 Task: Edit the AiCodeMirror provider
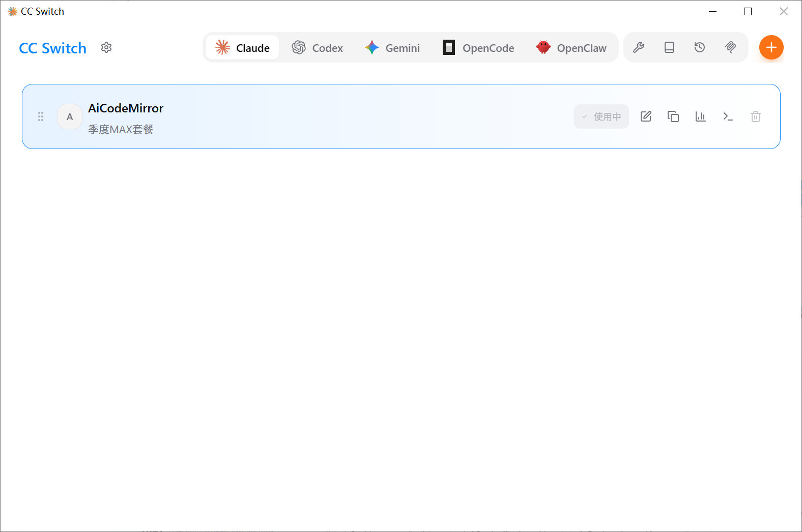[x=646, y=116]
